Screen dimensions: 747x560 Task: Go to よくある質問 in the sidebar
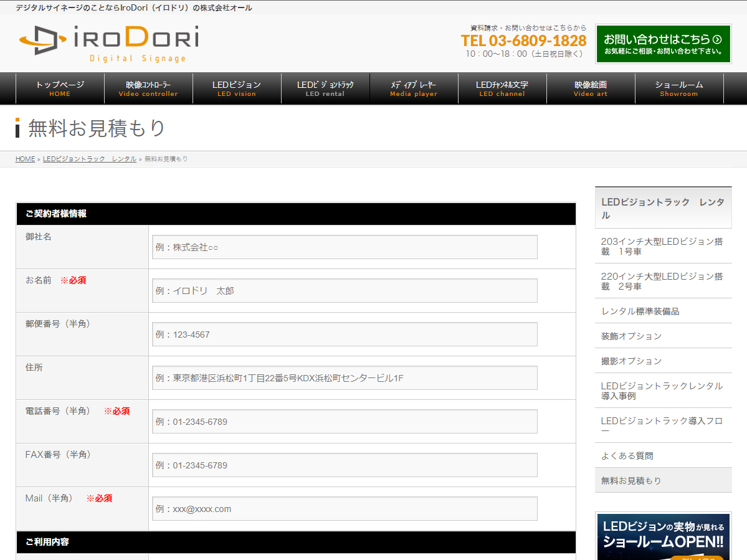[x=627, y=455]
